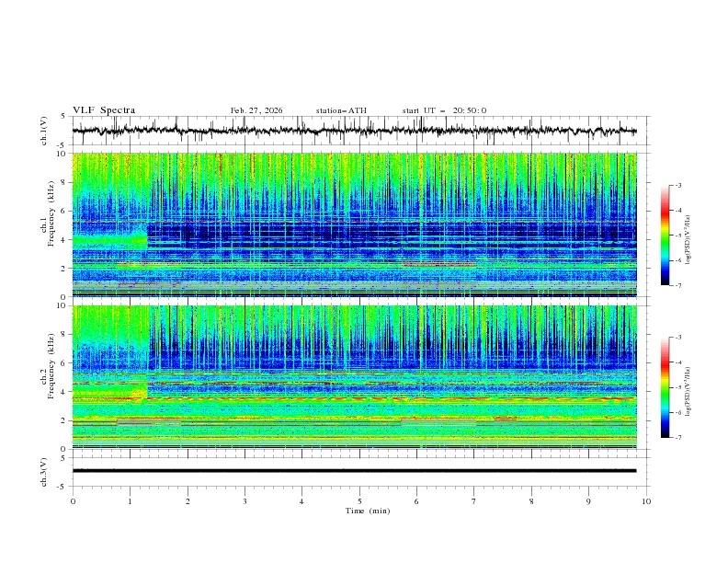This screenshot has width=728, height=563.
Task: Click time axis tick label '0'
Action: tap(73, 501)
